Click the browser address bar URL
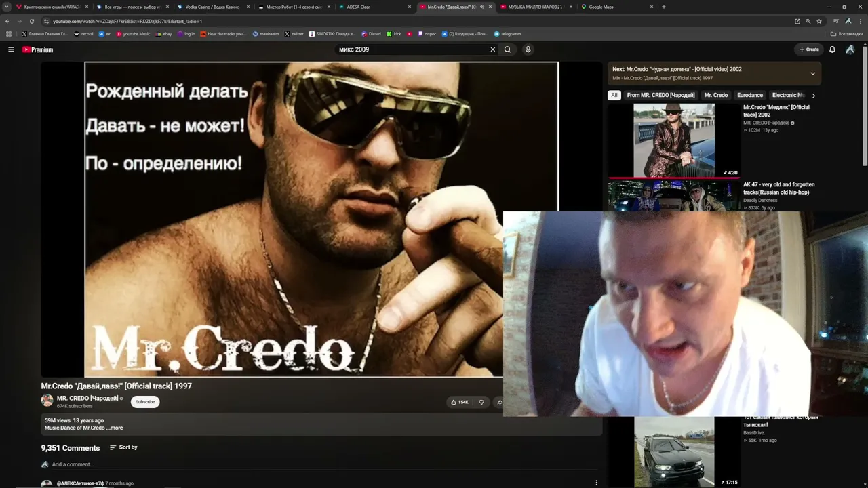Screen dimensions: 868x488 coord(127,21)
